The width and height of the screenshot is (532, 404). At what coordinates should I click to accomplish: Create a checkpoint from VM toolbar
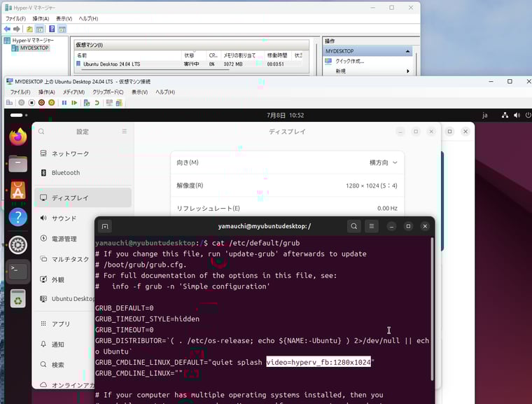coord(87,102)
